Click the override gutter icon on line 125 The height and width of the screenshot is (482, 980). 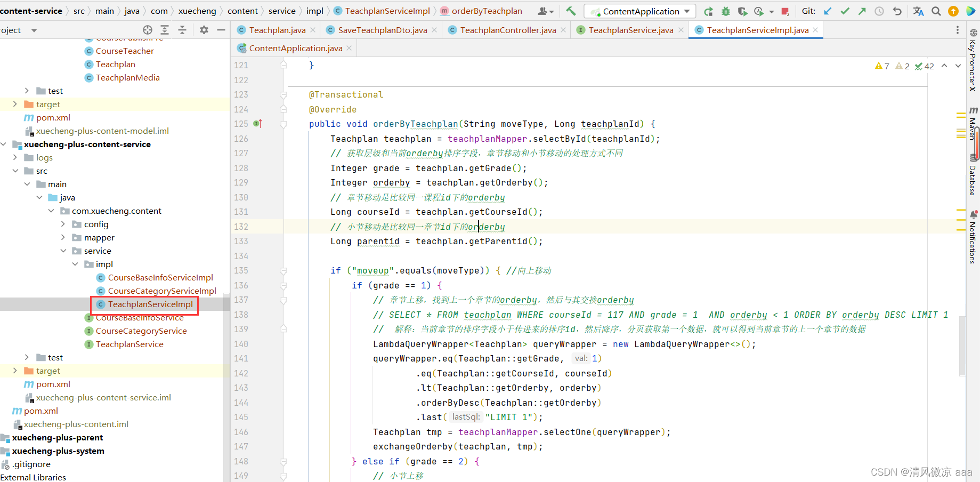pos(257,124)
